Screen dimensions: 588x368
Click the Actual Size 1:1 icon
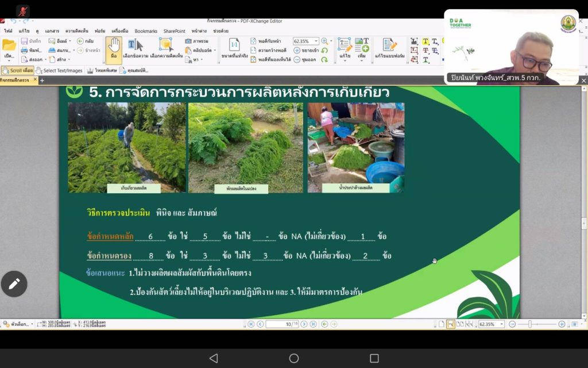pos(234,45)
